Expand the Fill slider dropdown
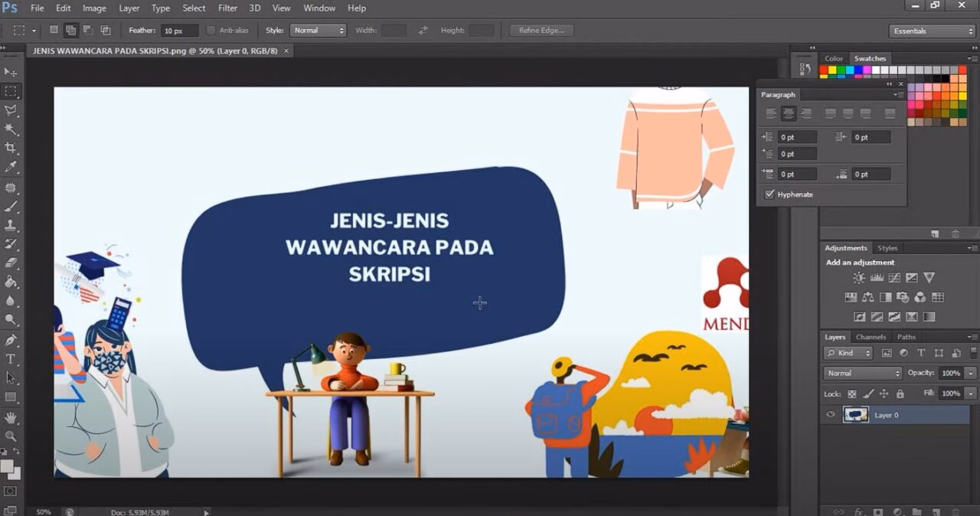The width and height of the screenshot is (980, 516). click(971, 394)
